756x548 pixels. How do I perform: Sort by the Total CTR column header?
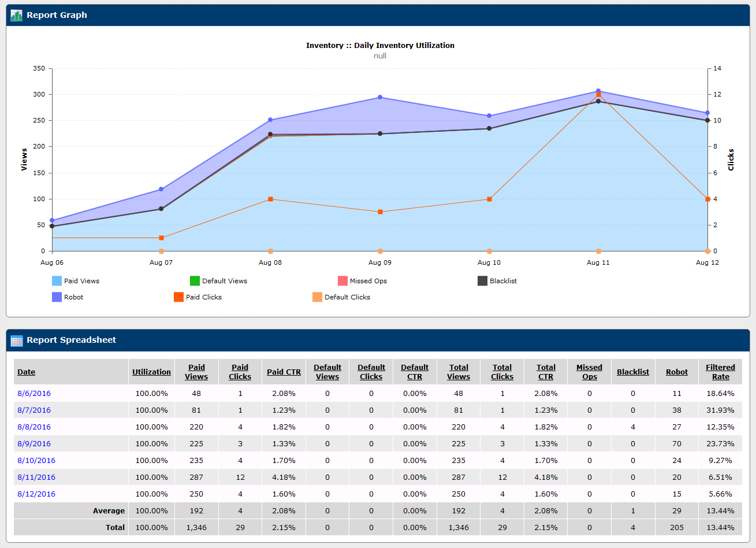point(546,372)
